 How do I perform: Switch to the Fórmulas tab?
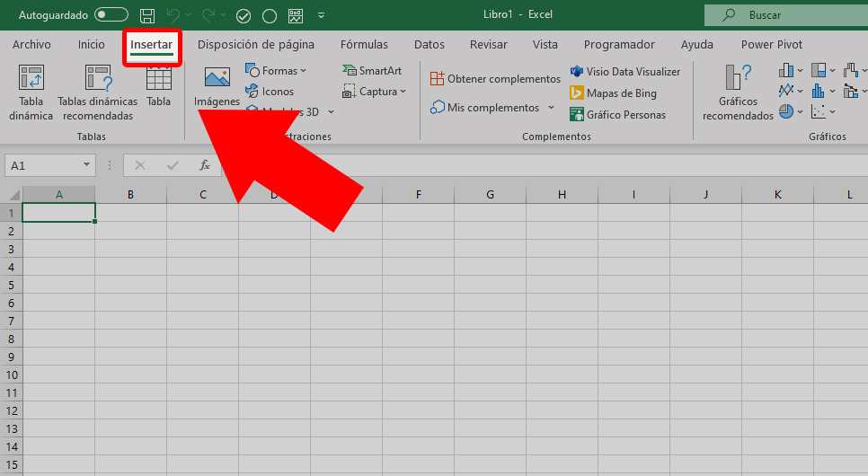(364, 45)
